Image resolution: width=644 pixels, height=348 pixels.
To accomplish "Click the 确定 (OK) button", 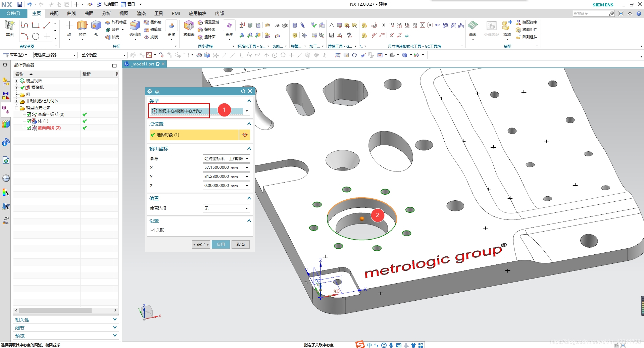I will (x=201, y=245).
